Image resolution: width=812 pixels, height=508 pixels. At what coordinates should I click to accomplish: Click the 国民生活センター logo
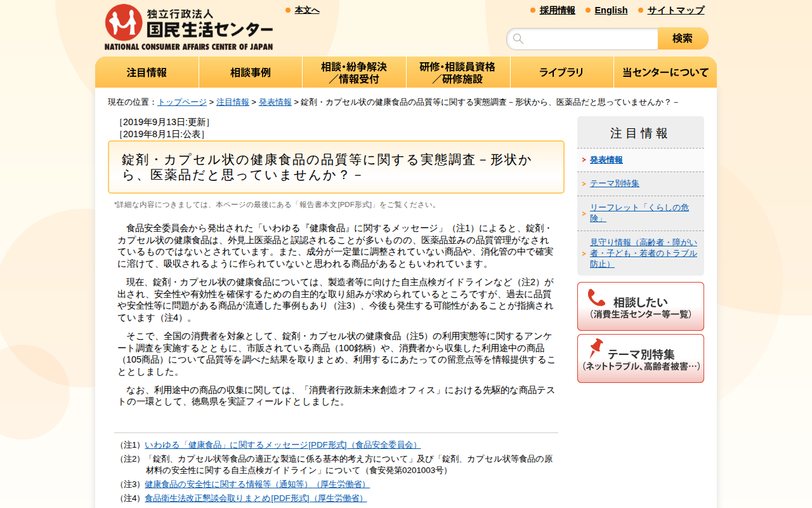click(x=188, y=27)
